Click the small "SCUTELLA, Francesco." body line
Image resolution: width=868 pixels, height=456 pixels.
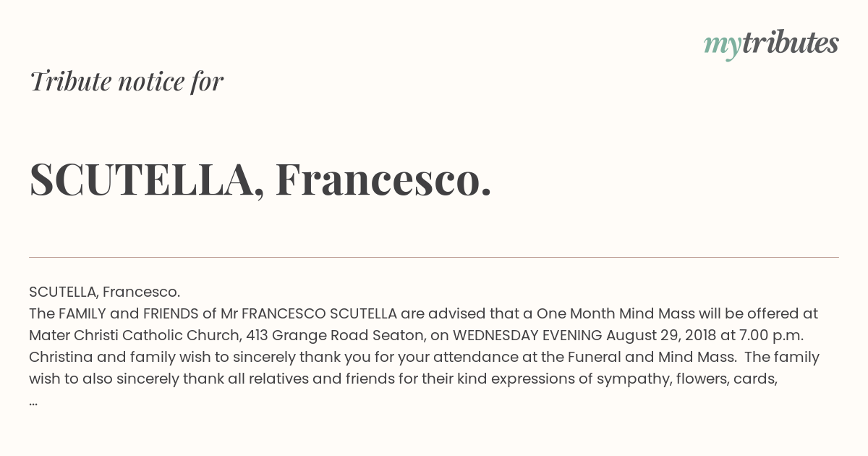tap(104, 292)
